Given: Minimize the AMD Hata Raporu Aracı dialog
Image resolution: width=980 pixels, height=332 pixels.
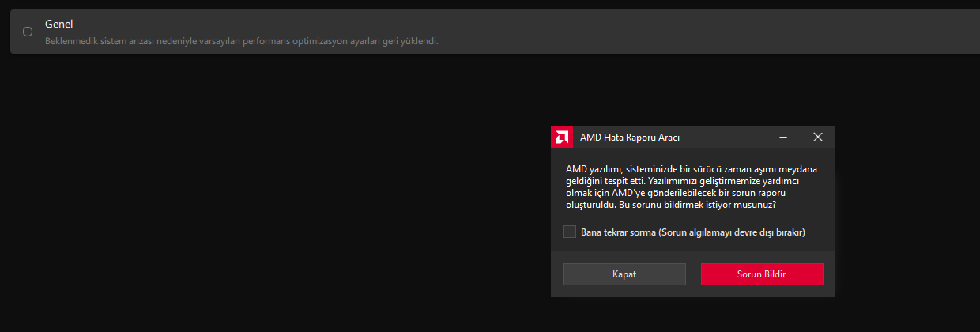Looking at the screenshot, I should [783, 137].
